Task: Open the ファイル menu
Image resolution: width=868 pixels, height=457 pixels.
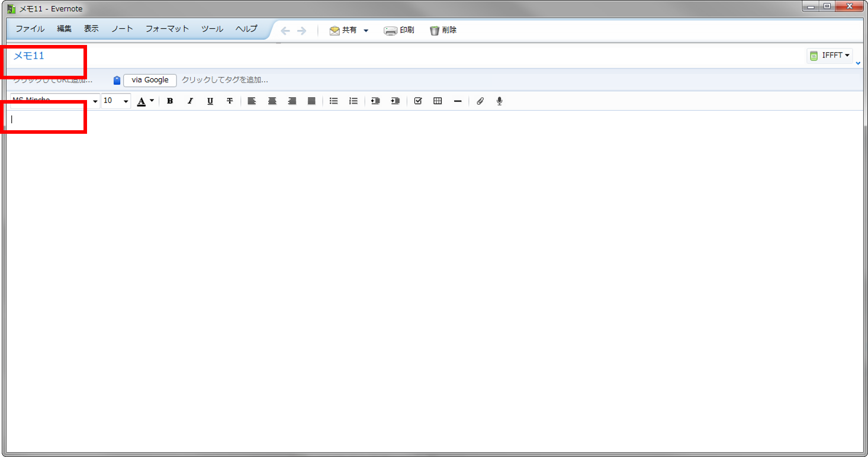Action: 30,28
